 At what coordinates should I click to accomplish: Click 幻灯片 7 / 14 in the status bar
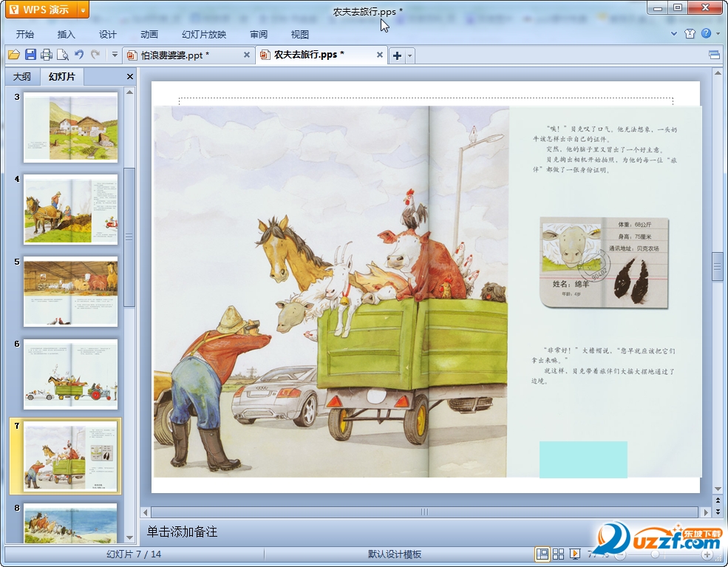click(x=134, y=554)
